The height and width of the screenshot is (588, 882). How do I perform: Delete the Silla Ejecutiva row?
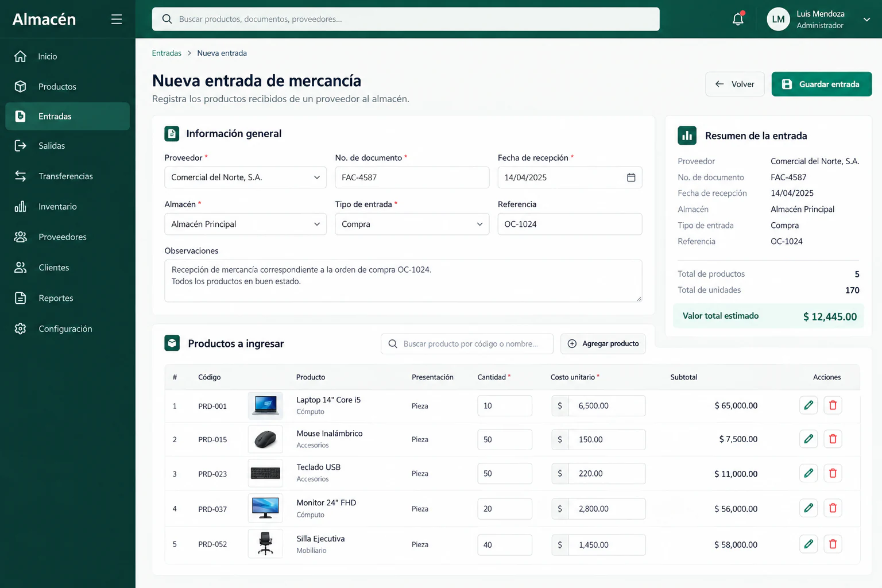(x=833, y=544)
